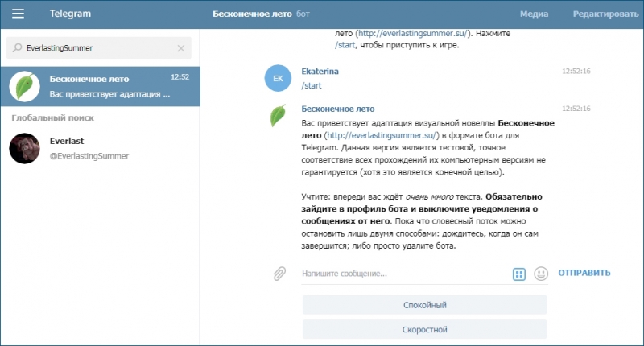Click the Telegram logo text

[x=70, y=14]
